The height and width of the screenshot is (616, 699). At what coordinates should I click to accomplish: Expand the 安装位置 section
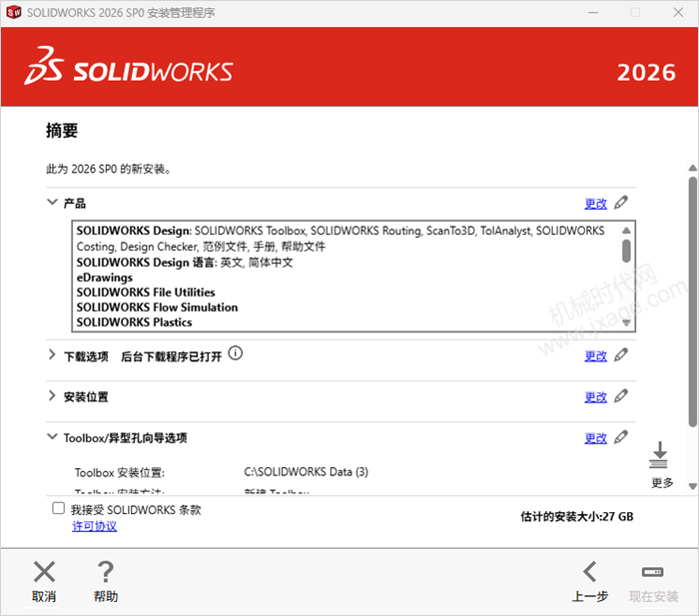(x=52, y=395)
